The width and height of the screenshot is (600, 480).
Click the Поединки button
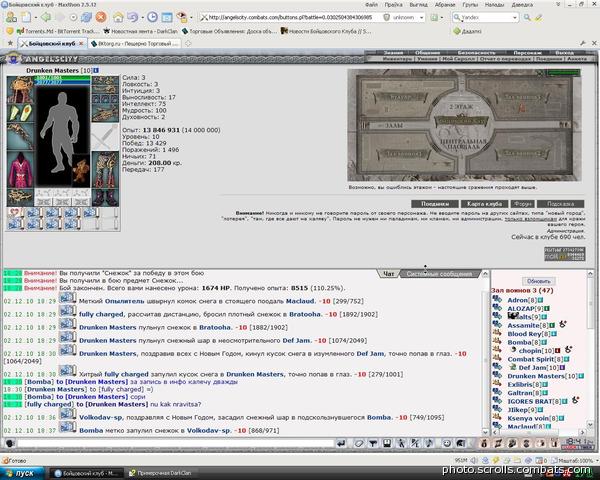pyautogui.click(x=435, y=204)
